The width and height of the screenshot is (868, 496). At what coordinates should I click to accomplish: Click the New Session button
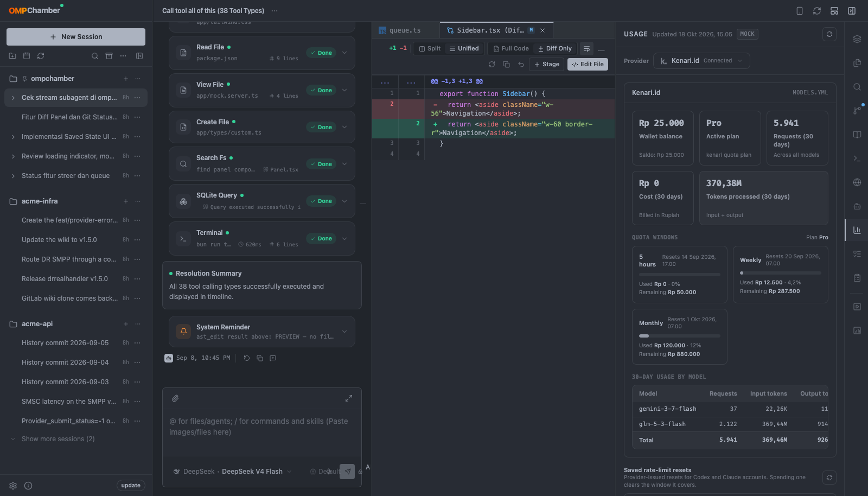76,37
